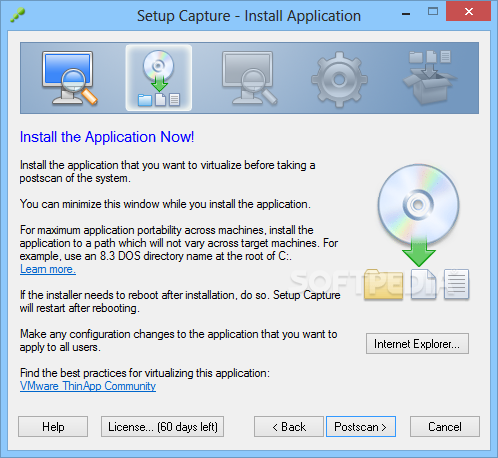
Task: Click the Prescan step monitor icon
Action: pos(69,78)
